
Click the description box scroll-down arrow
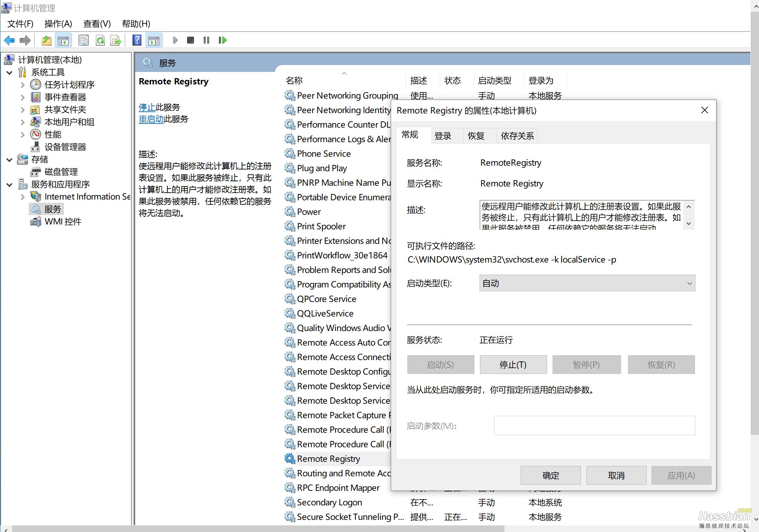[689, 223]
